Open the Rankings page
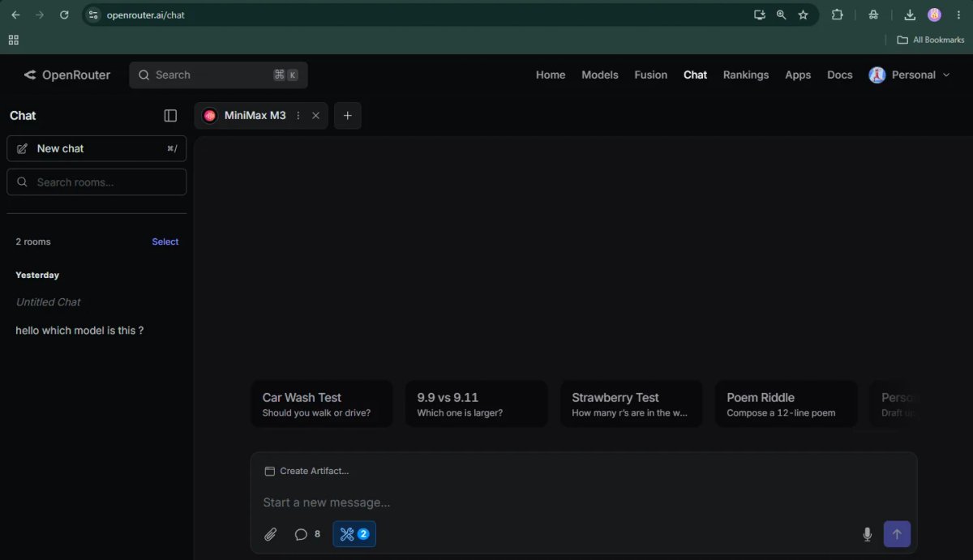This screenshot has width=973, height=560. (x=746, y=75)
